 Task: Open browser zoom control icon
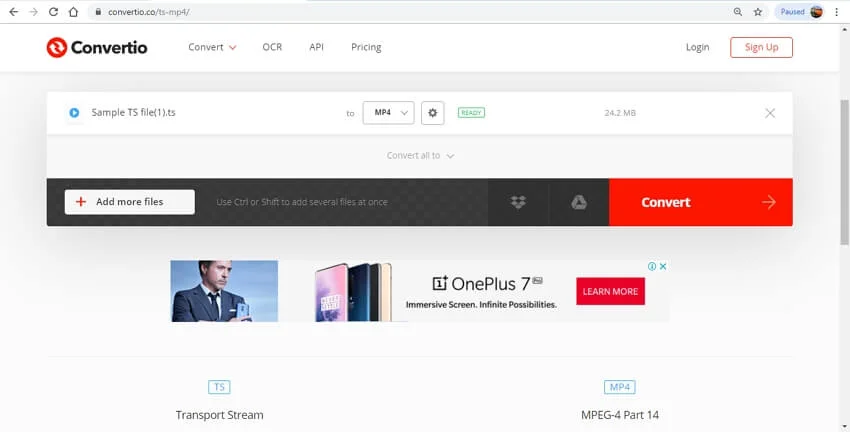[737, 12]
